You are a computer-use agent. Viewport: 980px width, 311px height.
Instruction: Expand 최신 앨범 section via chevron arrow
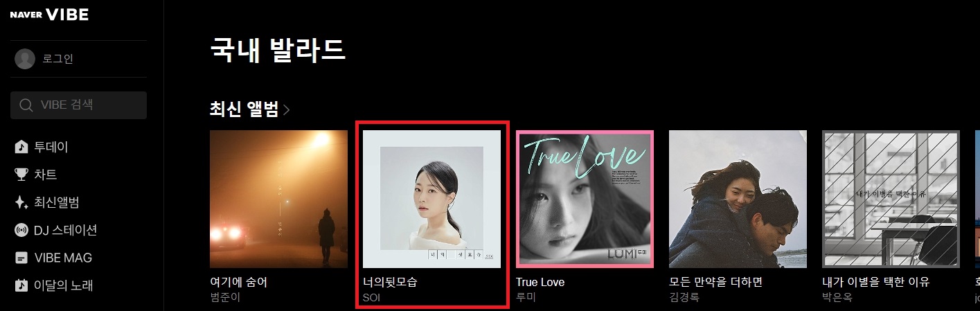pos(287,109)
